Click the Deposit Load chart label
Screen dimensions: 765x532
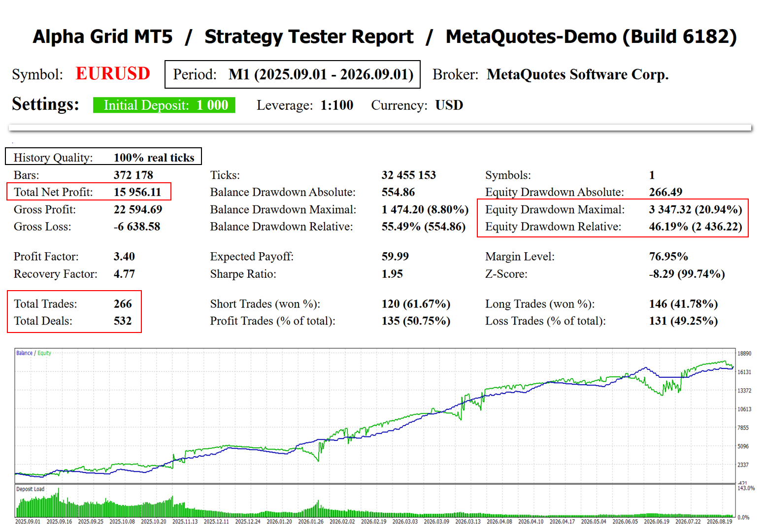(x=30, y=489)
